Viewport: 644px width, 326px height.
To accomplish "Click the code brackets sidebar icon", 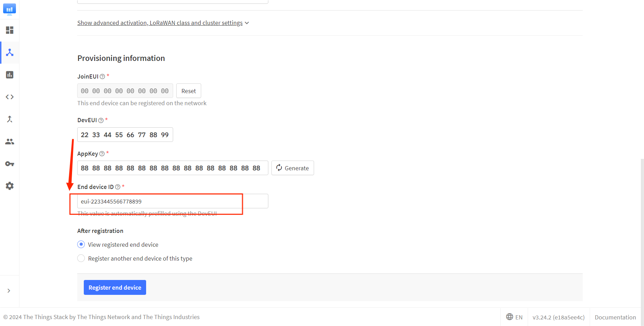I will 10,97.
